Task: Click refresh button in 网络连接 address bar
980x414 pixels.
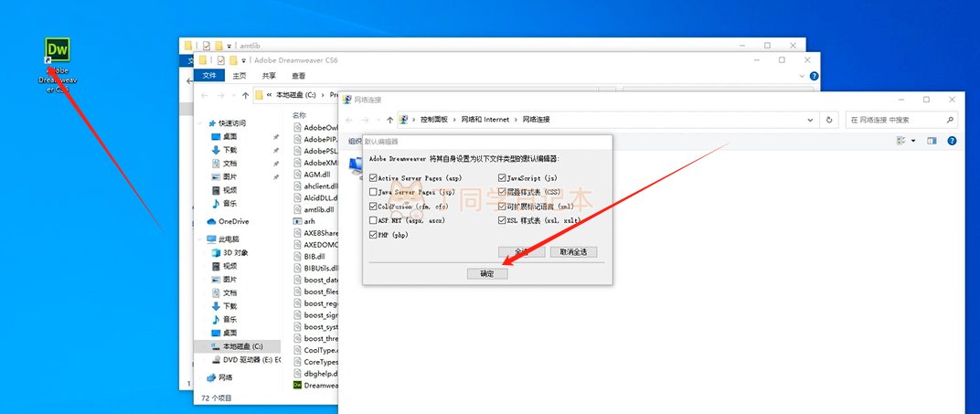Action: pos(829,120)
